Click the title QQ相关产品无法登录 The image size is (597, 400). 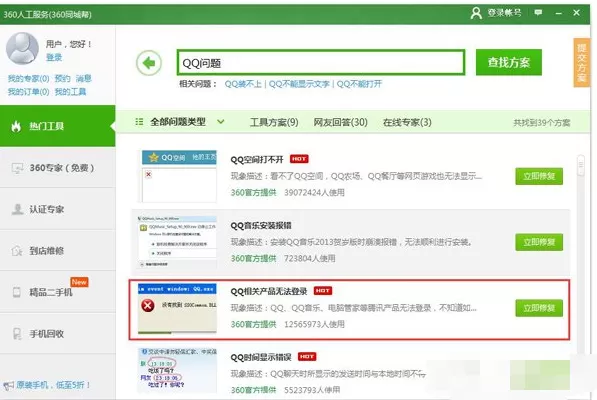(x=269, y=291)
